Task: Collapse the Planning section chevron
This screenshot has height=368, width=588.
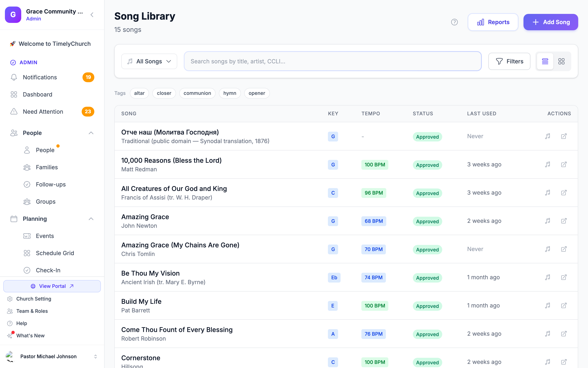Action: (91, 219)
